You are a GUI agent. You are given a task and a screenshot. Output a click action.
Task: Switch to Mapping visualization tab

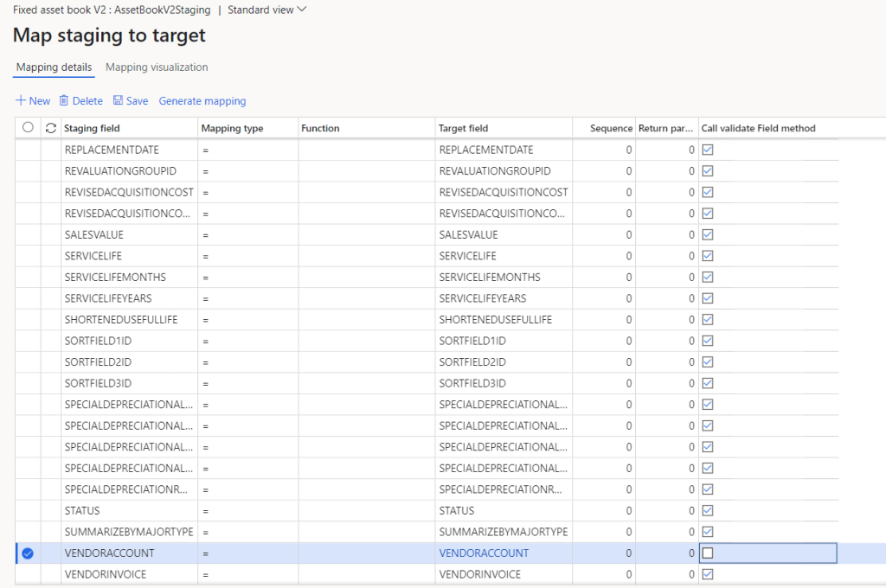click(157, 67)
